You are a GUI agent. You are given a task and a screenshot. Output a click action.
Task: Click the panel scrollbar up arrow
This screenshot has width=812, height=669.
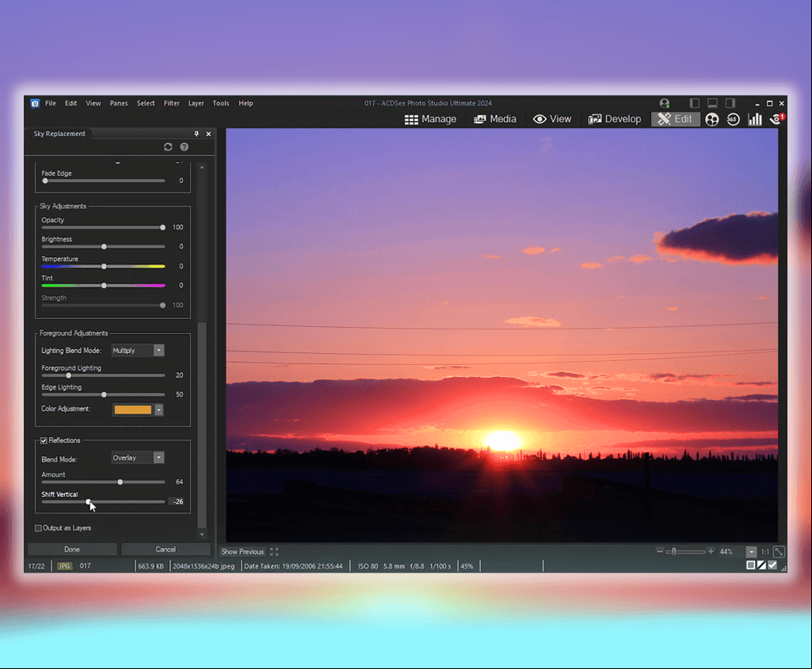pos(202,167)
